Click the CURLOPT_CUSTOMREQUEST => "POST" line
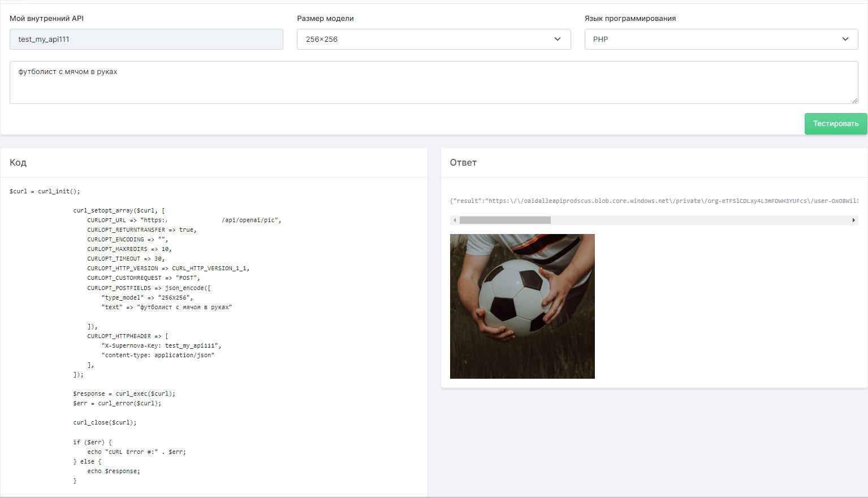Image resolution: width=868 pixels, height=498 pixels. point(144,278)
